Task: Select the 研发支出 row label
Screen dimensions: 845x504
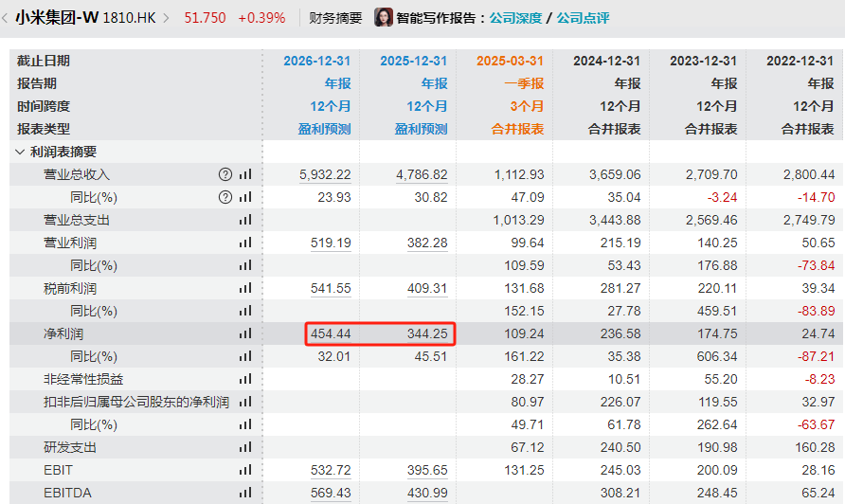Action: pyautogui.click(x=70, y=447)
